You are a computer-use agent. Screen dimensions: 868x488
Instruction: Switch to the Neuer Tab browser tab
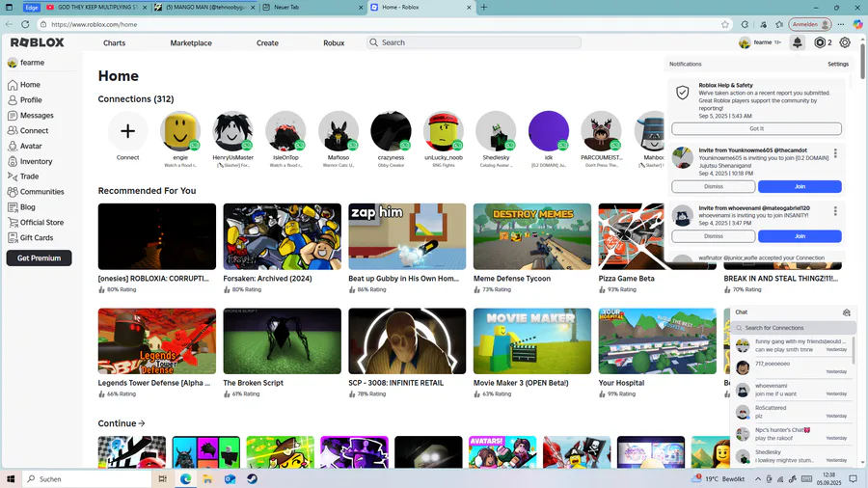[x=312, y=7]
